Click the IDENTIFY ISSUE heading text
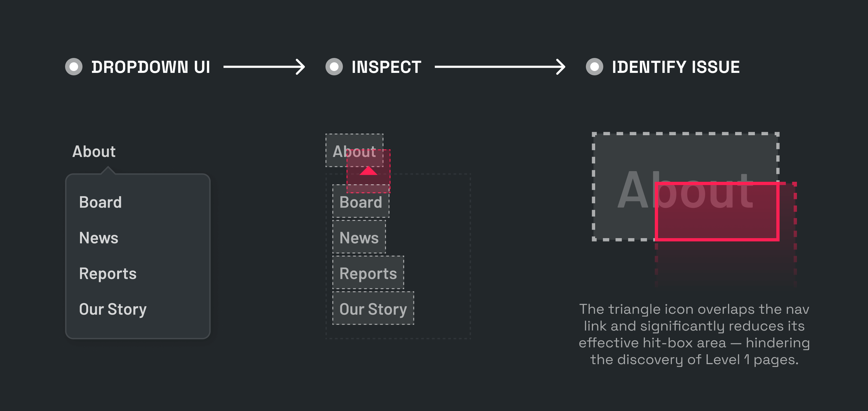Image resolution: width=868 pixels, height=411 pixels. tap(676, 67)
